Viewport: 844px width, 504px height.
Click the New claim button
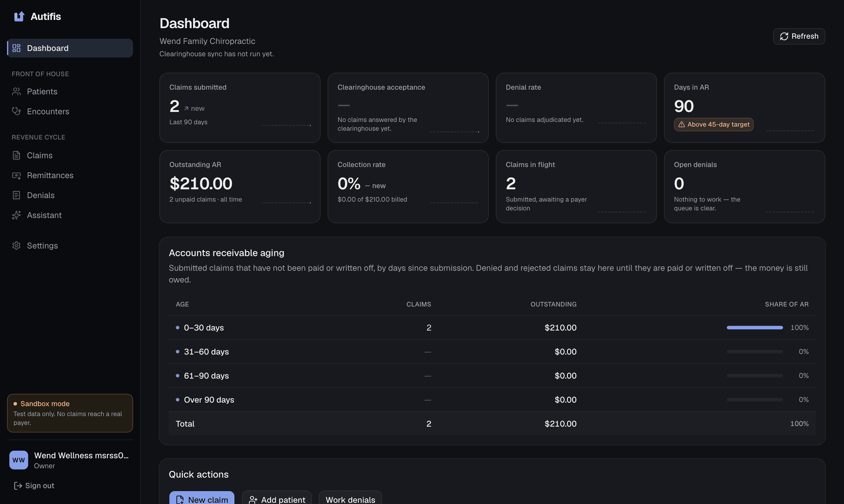(x=202, y=498)
